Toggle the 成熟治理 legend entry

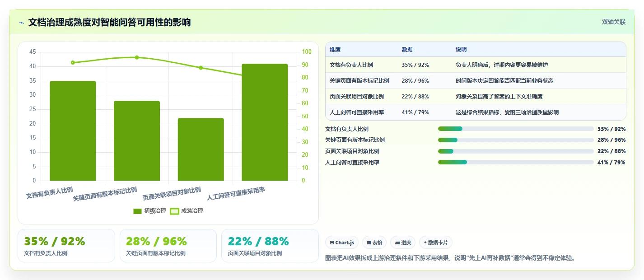pos(186,211)
